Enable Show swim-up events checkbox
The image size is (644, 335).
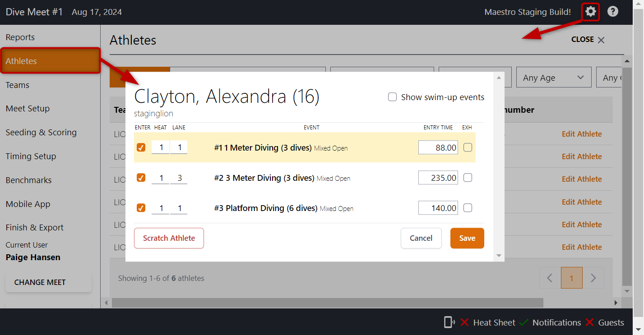[x=393, y=97]
